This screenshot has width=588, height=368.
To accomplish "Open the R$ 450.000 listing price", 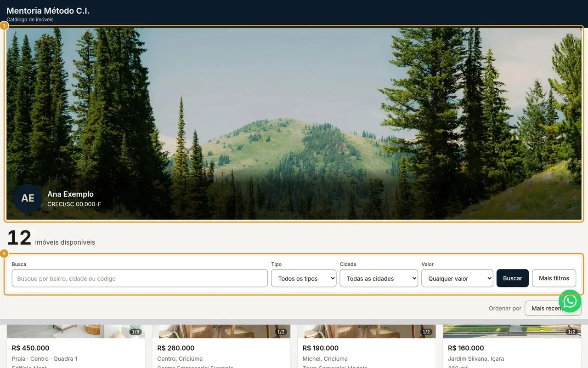I will click(x=30, y=348).
